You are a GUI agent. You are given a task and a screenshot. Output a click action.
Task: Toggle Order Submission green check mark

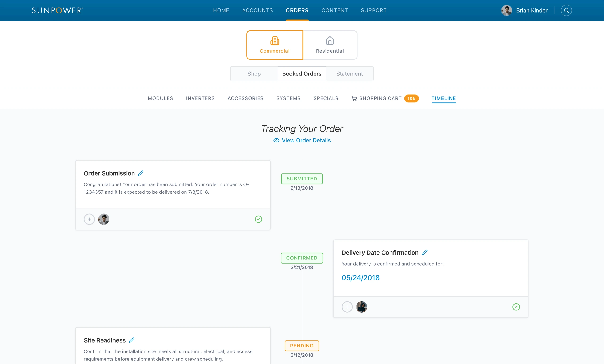point(258,219)
